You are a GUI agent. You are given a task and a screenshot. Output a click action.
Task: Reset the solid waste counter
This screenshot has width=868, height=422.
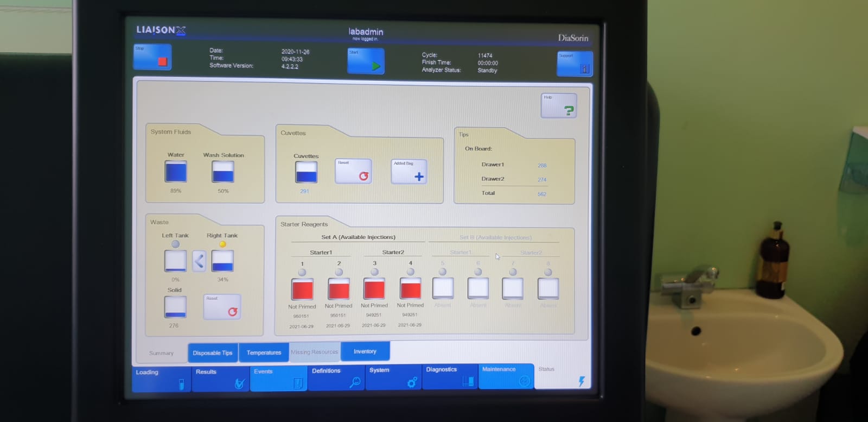[222, 307]
